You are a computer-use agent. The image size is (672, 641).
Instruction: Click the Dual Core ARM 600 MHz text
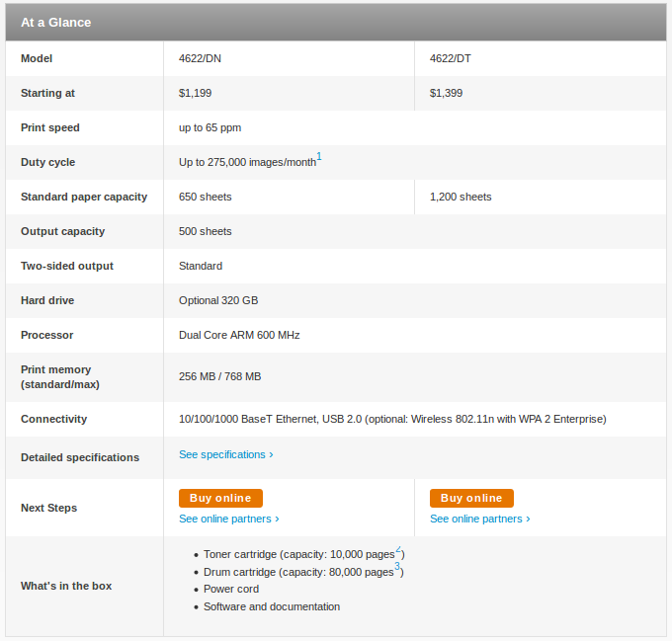pos(239,335)
